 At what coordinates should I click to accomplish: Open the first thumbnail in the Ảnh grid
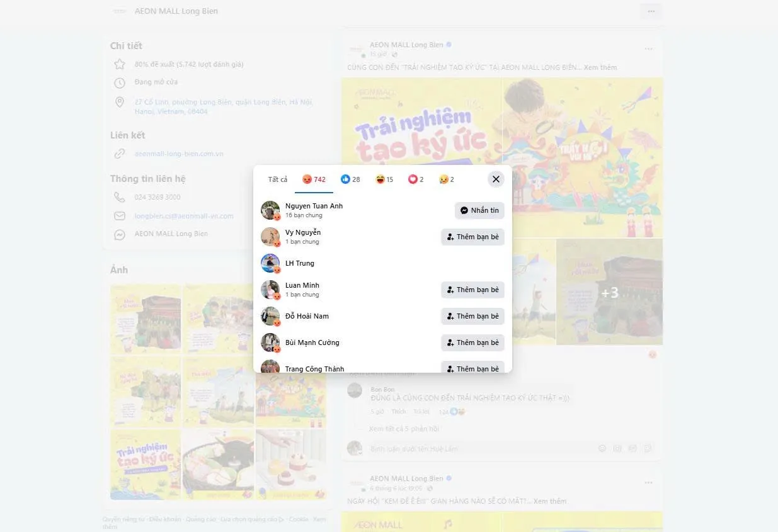(146, 319)
